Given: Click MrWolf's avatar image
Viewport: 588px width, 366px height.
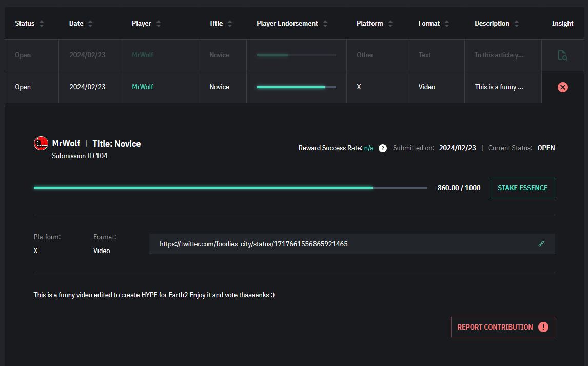Looking at the screenshot, I should coord(41,143).
